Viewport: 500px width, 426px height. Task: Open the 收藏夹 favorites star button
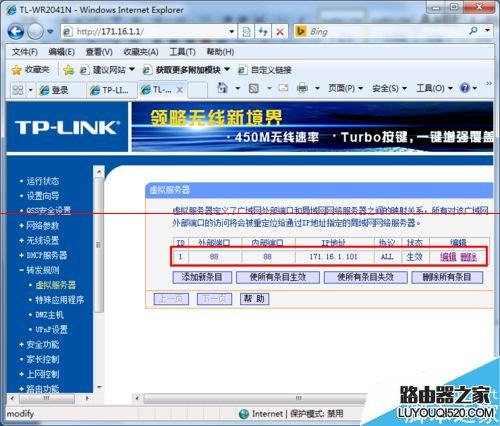tap(31, 70)
